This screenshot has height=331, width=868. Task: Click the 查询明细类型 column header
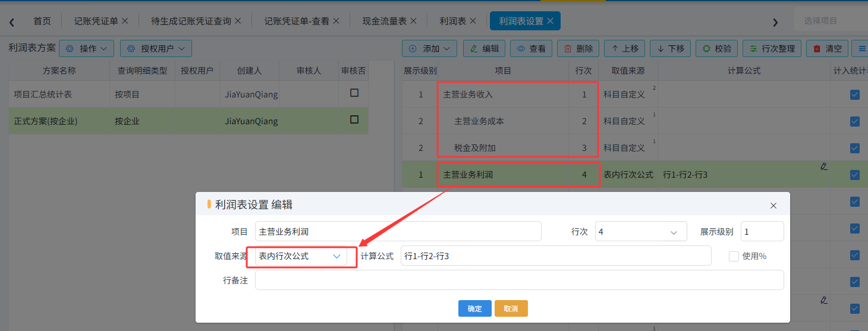[x=142, y=70]
